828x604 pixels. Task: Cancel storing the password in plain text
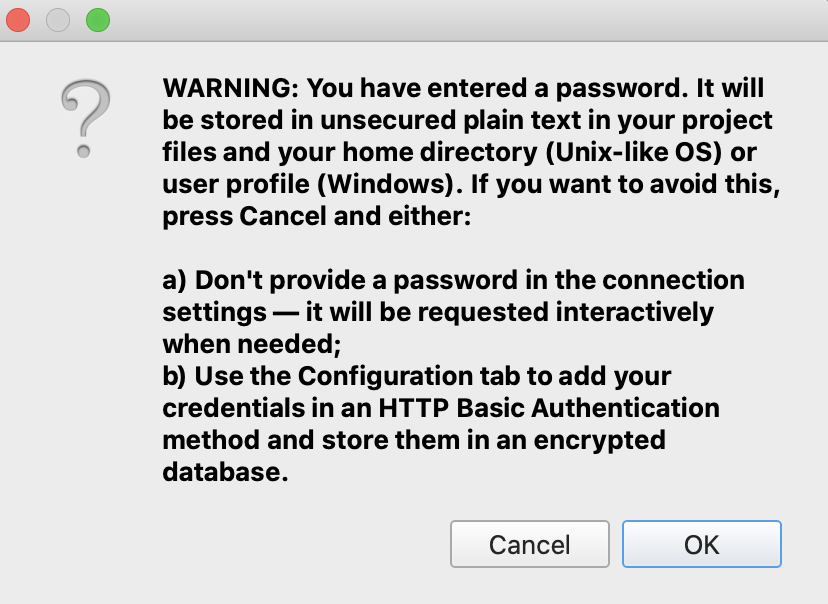point(530,544)
